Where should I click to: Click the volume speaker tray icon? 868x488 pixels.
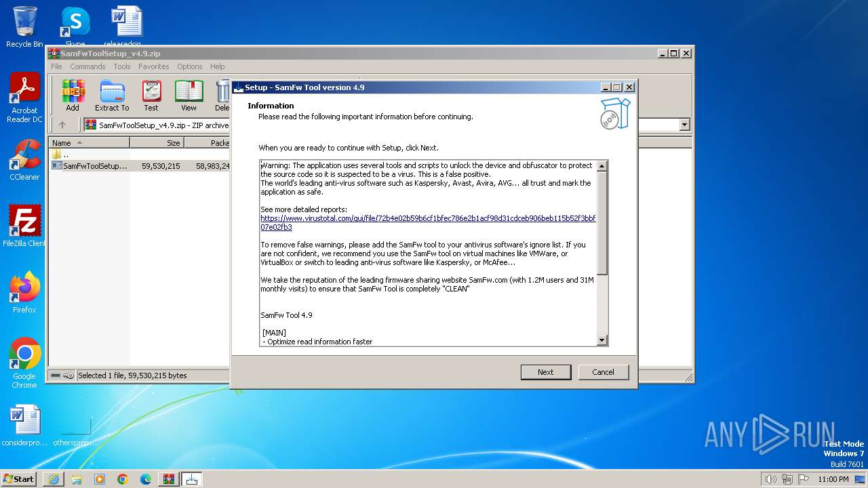(770, 479)
